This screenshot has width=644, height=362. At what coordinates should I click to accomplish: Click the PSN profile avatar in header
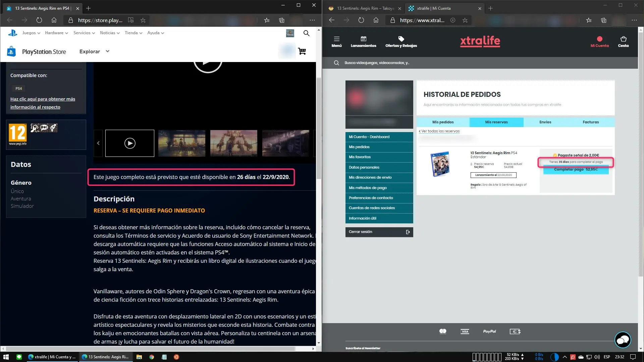coord(290,33)
